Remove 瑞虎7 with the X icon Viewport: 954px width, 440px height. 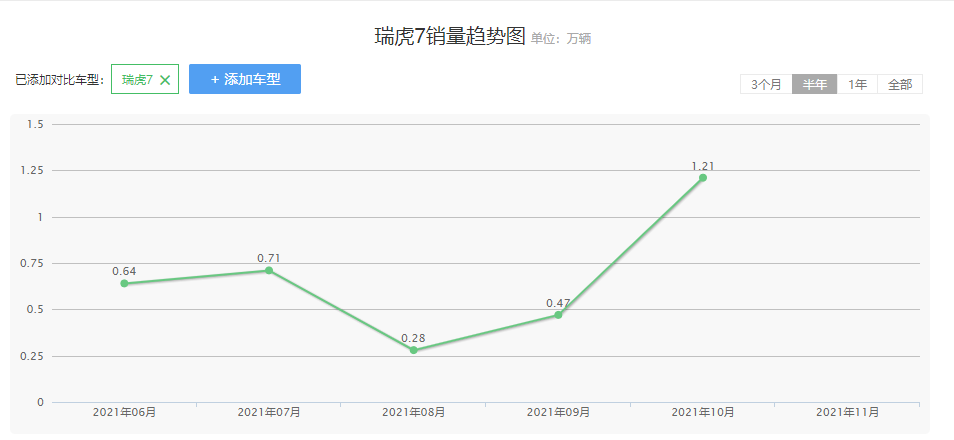tap(165, 80)
